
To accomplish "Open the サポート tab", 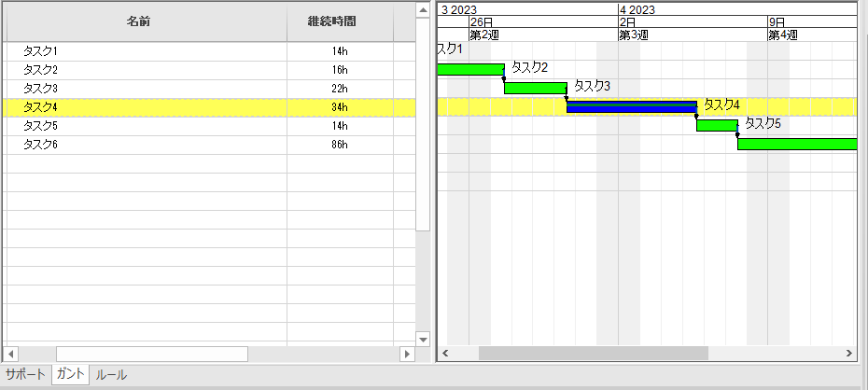I will point(25,375).
